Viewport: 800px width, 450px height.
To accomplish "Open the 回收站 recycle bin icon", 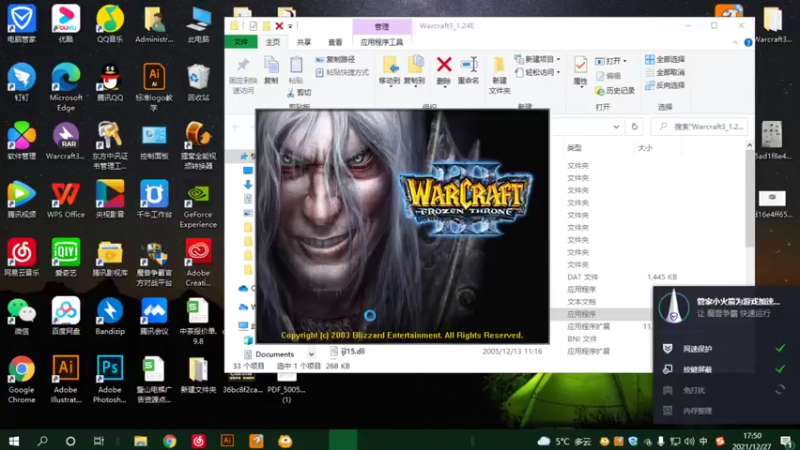I will coord(198,82).
